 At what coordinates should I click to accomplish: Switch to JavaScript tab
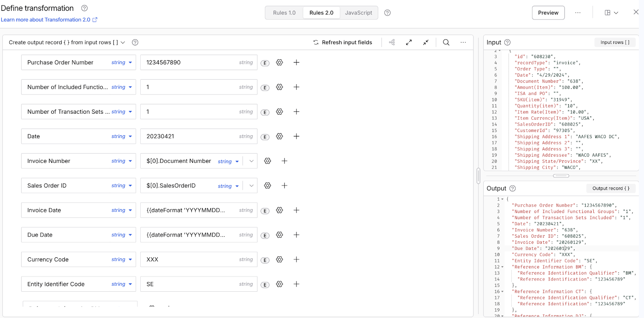(359, 13)
